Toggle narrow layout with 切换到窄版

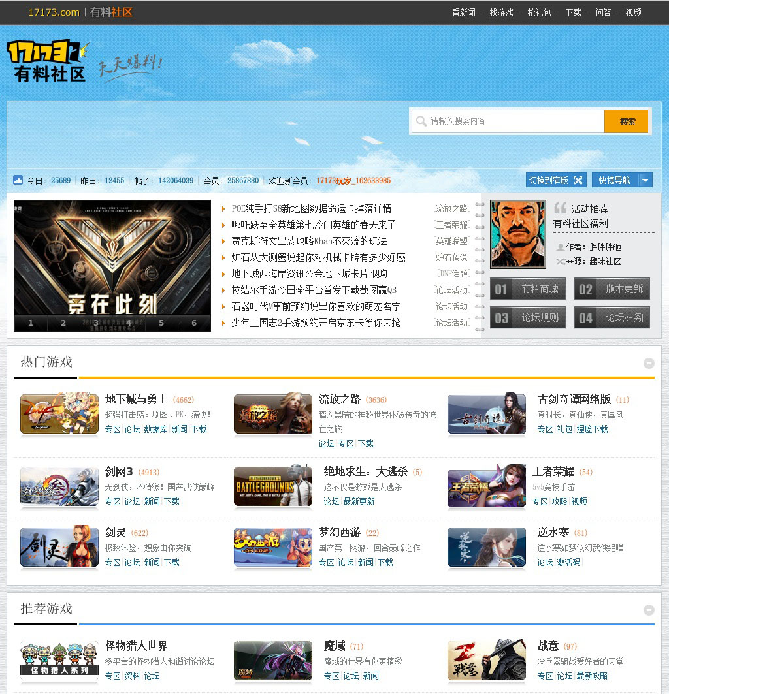(x=556, y=180)
